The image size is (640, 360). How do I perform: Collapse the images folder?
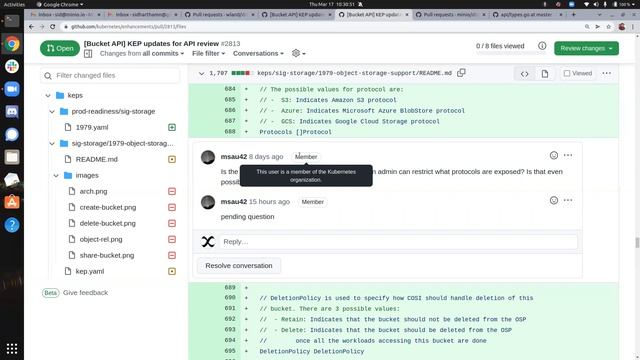tap(56, 176)
